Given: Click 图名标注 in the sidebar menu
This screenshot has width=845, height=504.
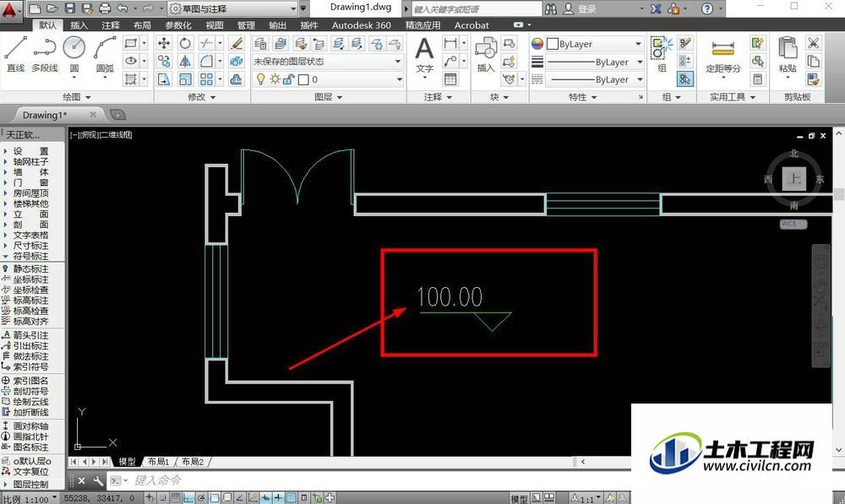Looking at the screenshot, I should coord(30,447).
